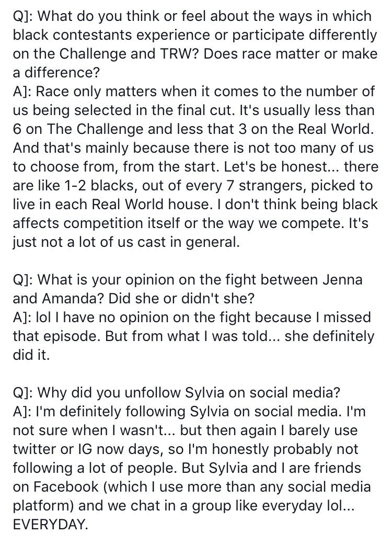
Task: Click the question about the fight between Jenna
Action: (188, 289)
